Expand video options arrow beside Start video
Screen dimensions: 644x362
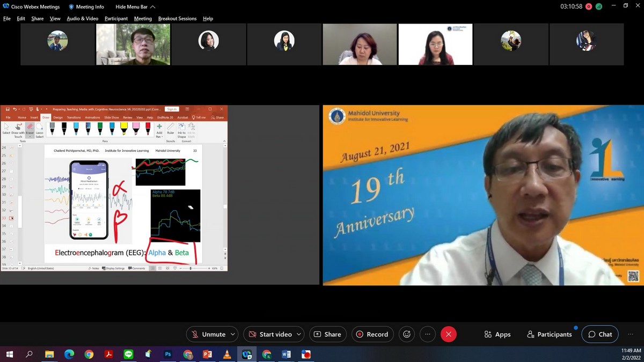(x=298, y=334)
